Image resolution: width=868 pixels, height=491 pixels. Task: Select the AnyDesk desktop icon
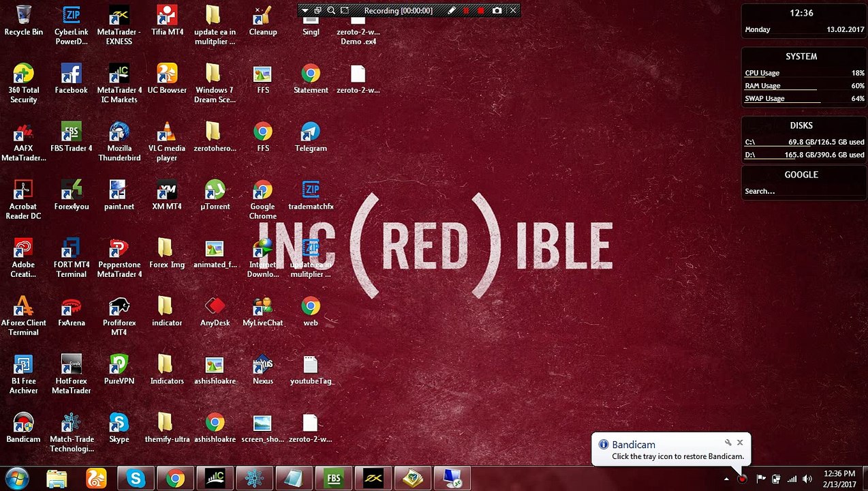215,312
